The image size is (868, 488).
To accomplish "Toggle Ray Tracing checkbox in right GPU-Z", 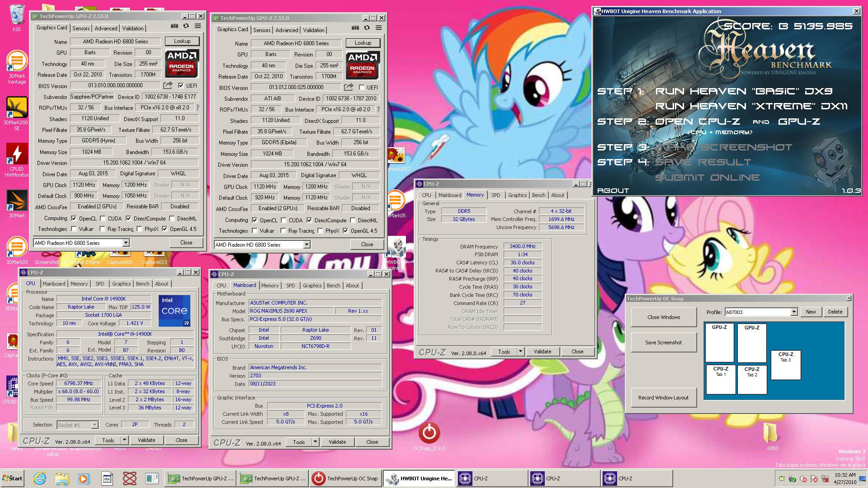I will (283, 231).
